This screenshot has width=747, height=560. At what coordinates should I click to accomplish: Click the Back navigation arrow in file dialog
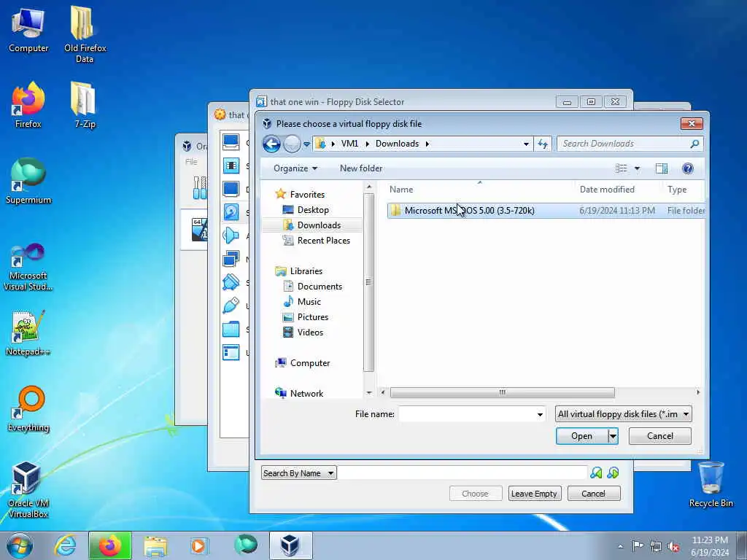271,144
